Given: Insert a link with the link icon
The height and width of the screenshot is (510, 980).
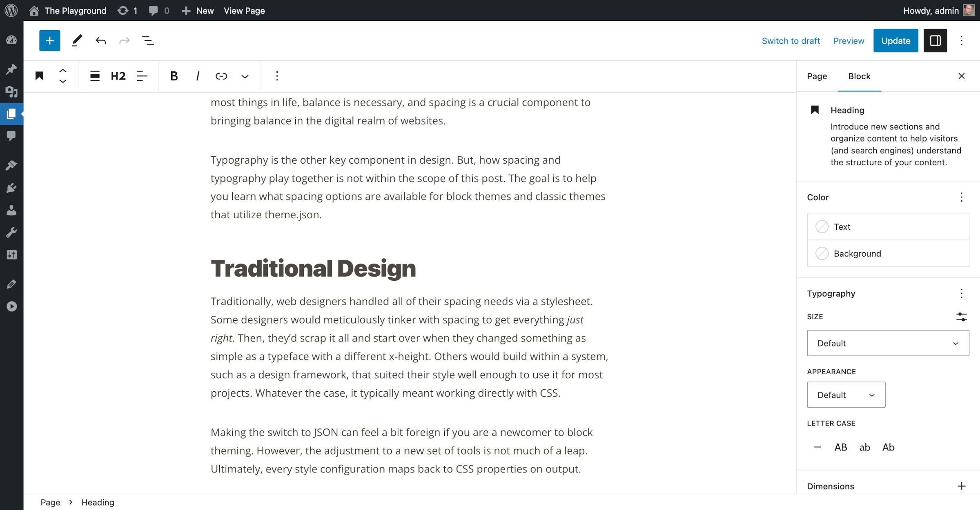Looking at the screenshot, I should pyautogui.click(x=221, y=76).
